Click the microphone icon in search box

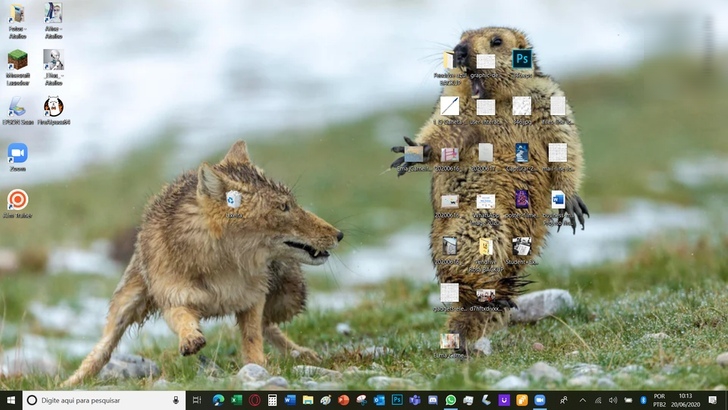click(176, 400)
